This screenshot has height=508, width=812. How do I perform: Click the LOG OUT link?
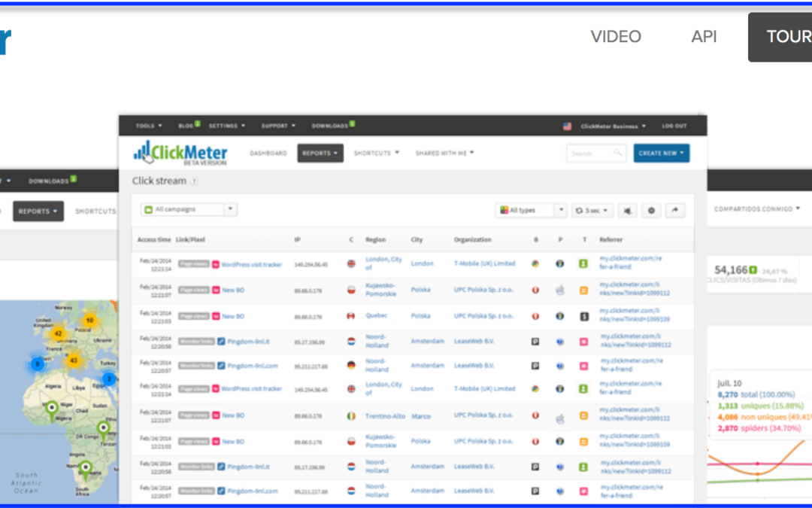(x=674, y=126)
